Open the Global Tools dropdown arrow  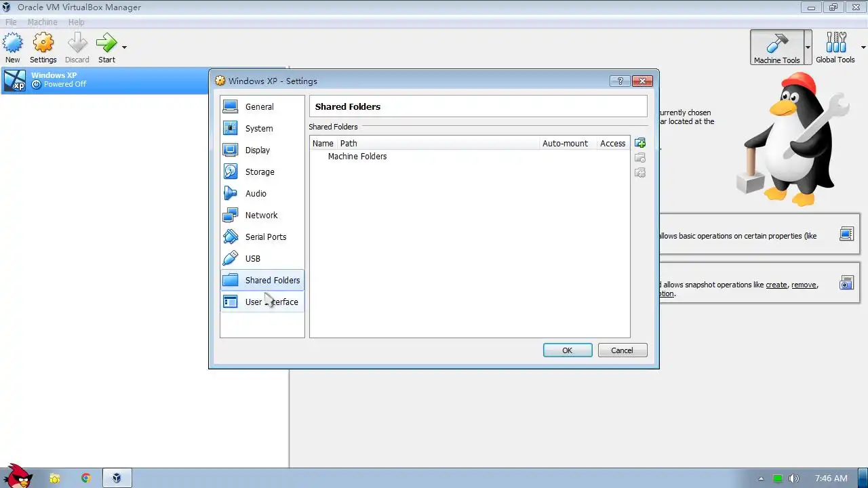[x=863, y=47]
